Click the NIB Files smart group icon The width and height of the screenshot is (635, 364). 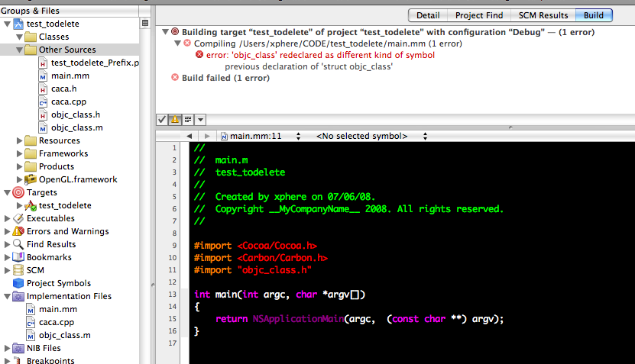click(x=18, y=348)
